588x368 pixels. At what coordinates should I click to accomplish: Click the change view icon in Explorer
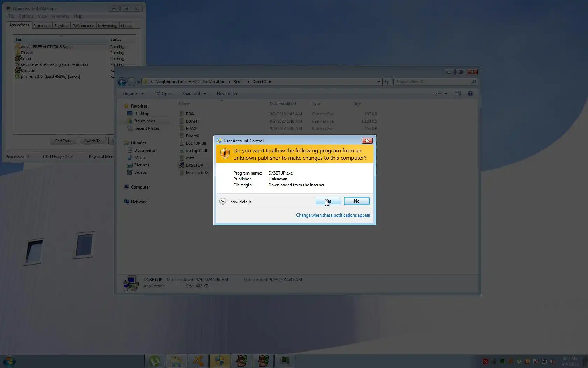[x=439, y=94]
